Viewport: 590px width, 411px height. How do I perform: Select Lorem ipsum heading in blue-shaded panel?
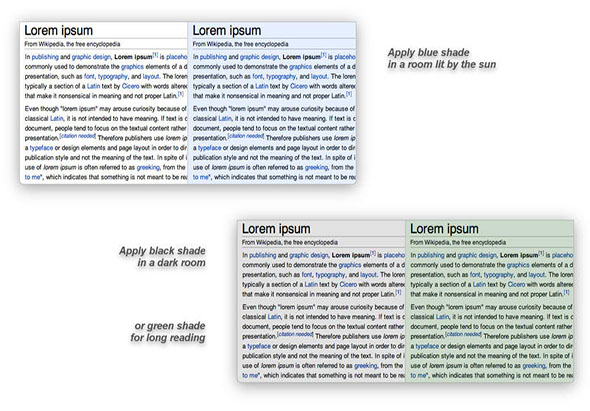[x=227, y=30]
